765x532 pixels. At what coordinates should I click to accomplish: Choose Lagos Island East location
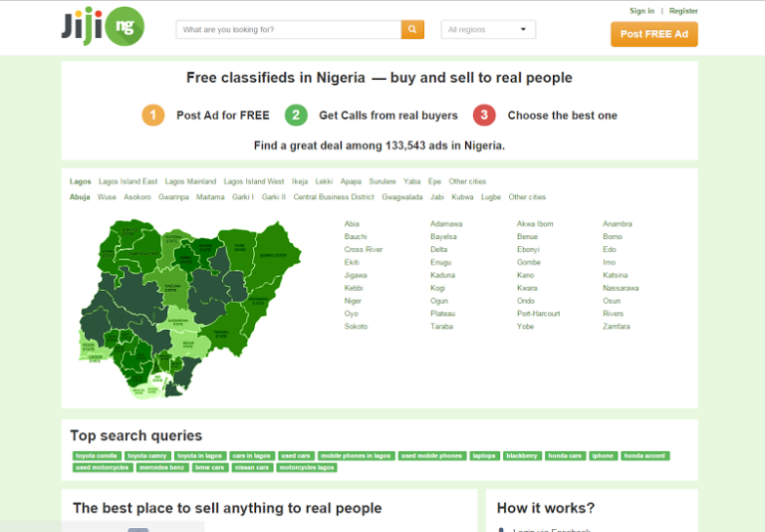(128, 181)
